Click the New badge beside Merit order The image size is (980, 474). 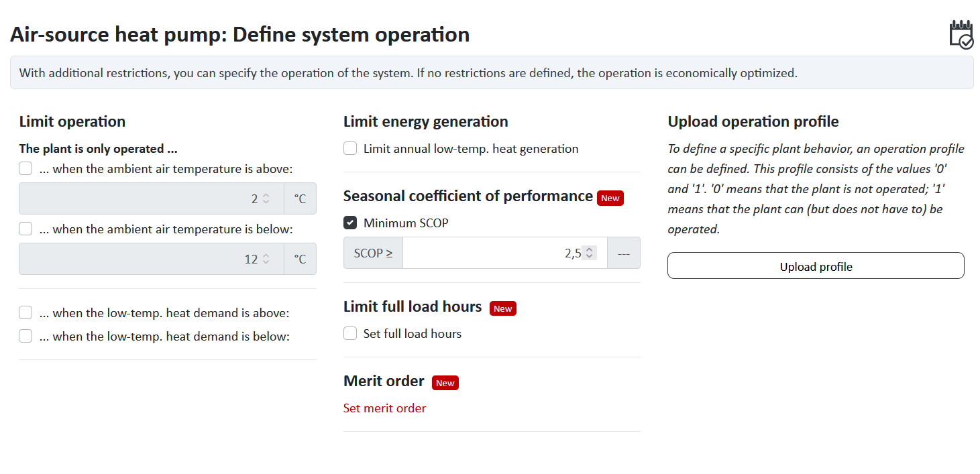click(445, 383)
